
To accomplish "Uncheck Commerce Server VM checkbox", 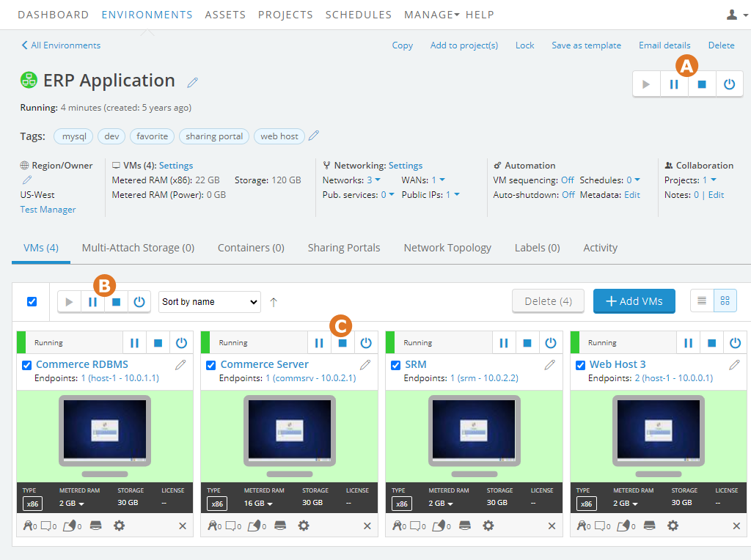I will [210, 365].
